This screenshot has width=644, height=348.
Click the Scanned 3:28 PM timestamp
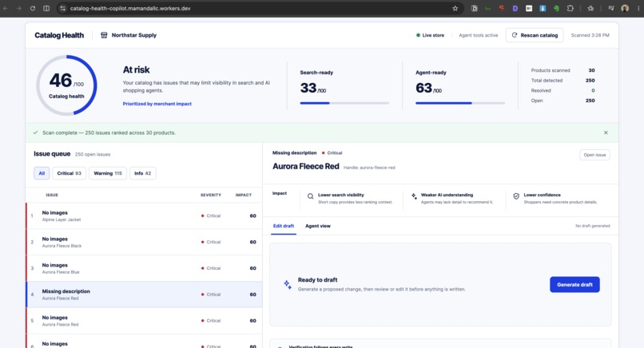point(590,35)
